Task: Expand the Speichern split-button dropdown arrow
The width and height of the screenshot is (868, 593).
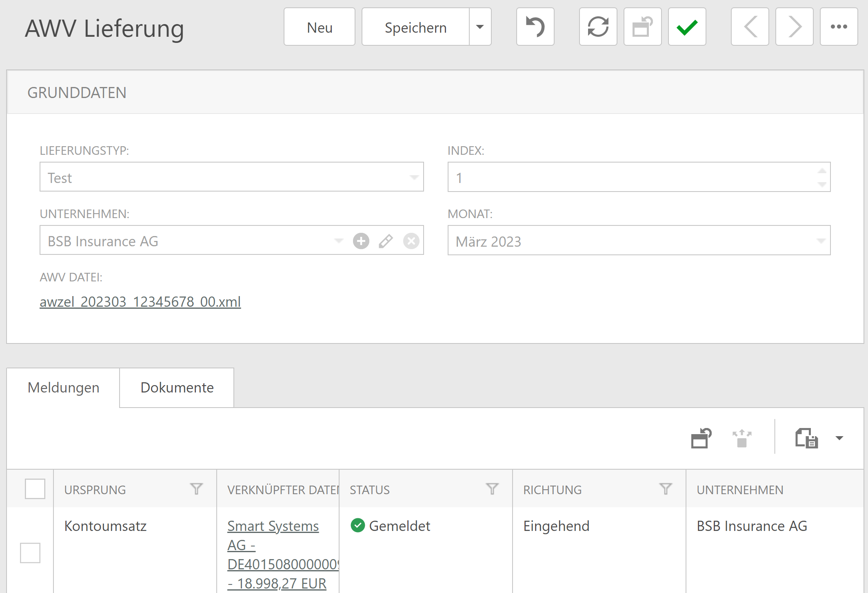Action: point(480,27)
